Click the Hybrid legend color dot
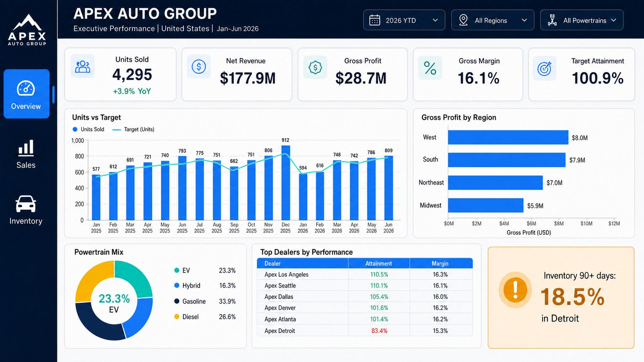Image resolution: width=644 pixels, height=362 pixels. pyautogui.click(x=177, y=285)
